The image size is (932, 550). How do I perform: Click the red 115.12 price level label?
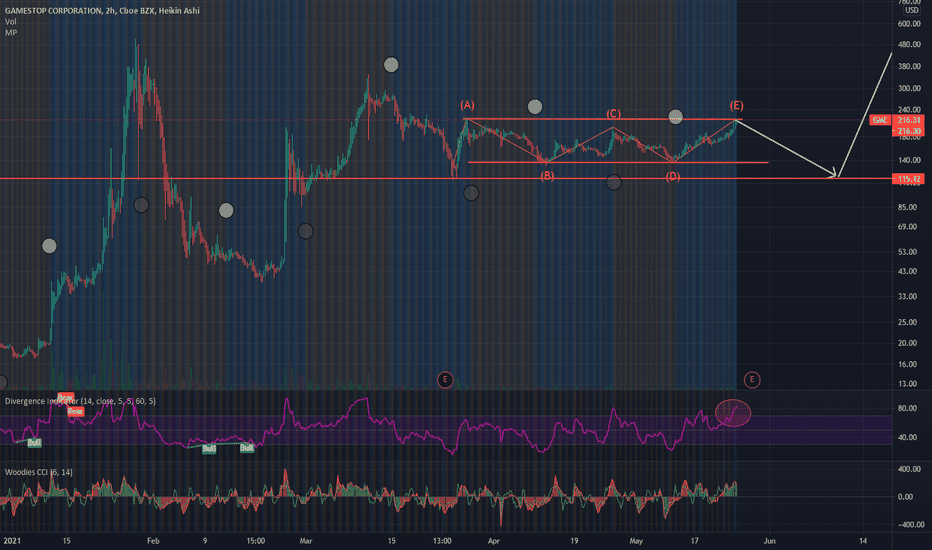908,179
